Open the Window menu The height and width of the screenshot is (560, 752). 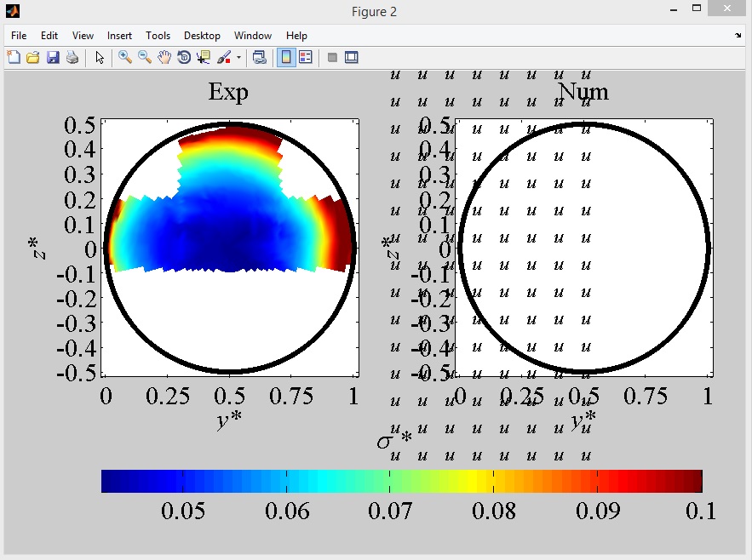pyautogui.click(x=253, y=36)
